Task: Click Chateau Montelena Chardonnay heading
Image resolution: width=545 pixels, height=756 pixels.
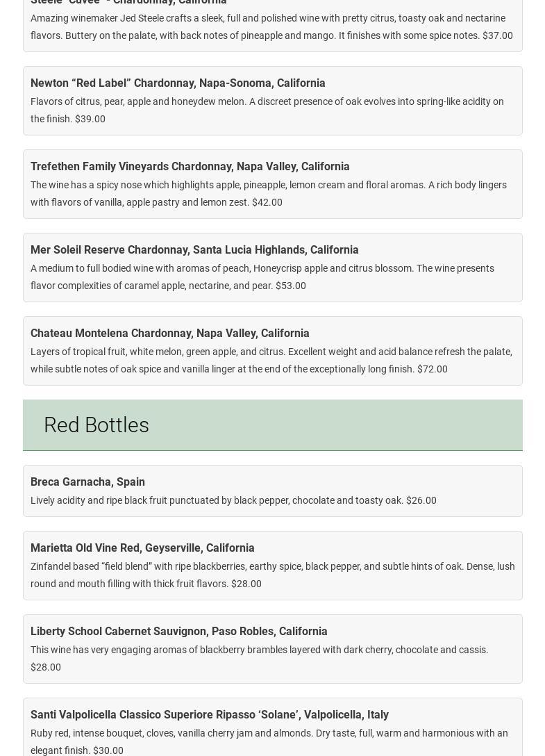Action: click(170, 334)
